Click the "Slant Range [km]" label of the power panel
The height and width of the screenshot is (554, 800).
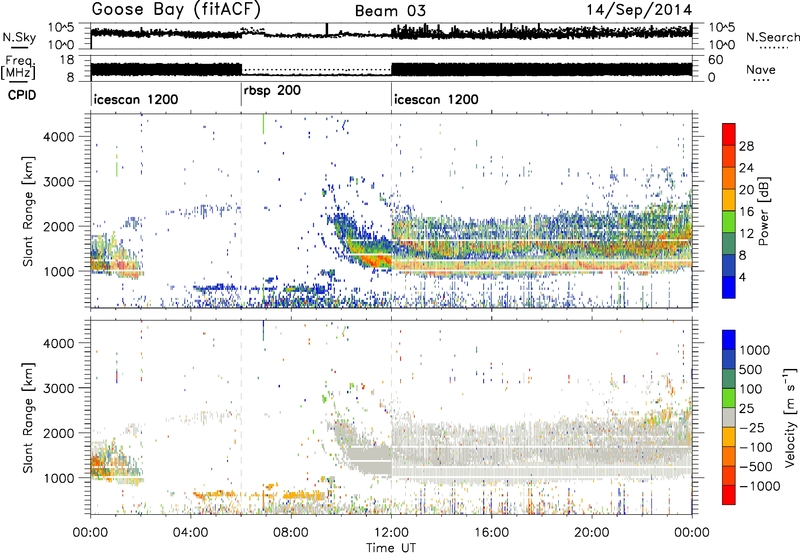[28, 211]
